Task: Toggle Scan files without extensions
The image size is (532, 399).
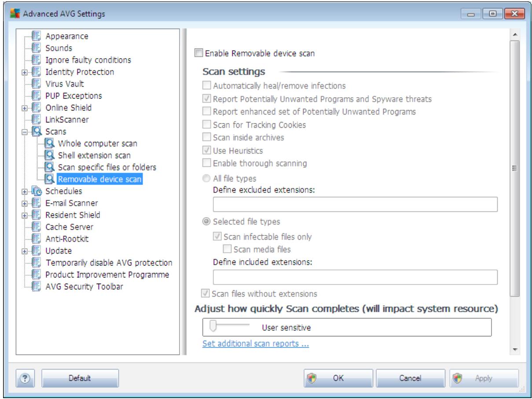Action: [x=205, y=293]
